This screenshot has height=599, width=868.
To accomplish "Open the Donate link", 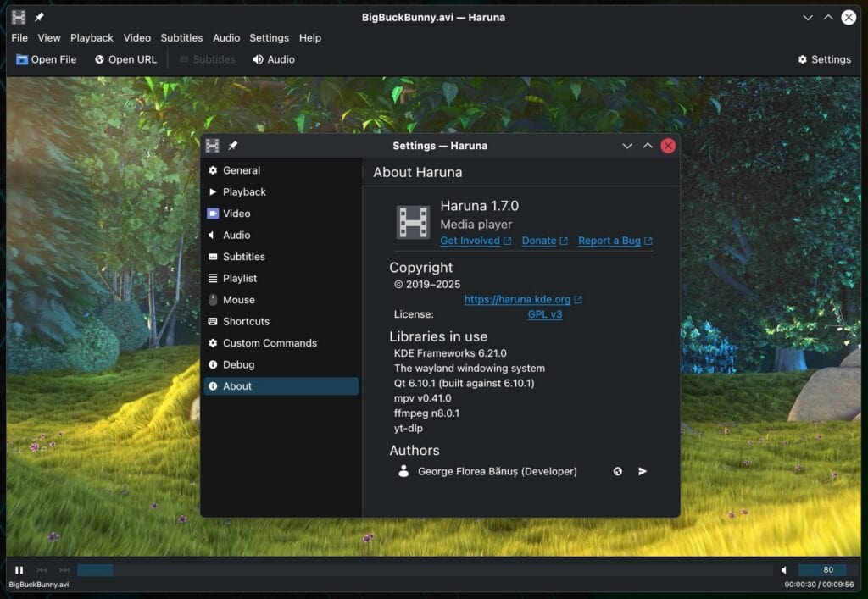I will click(540, 241).
